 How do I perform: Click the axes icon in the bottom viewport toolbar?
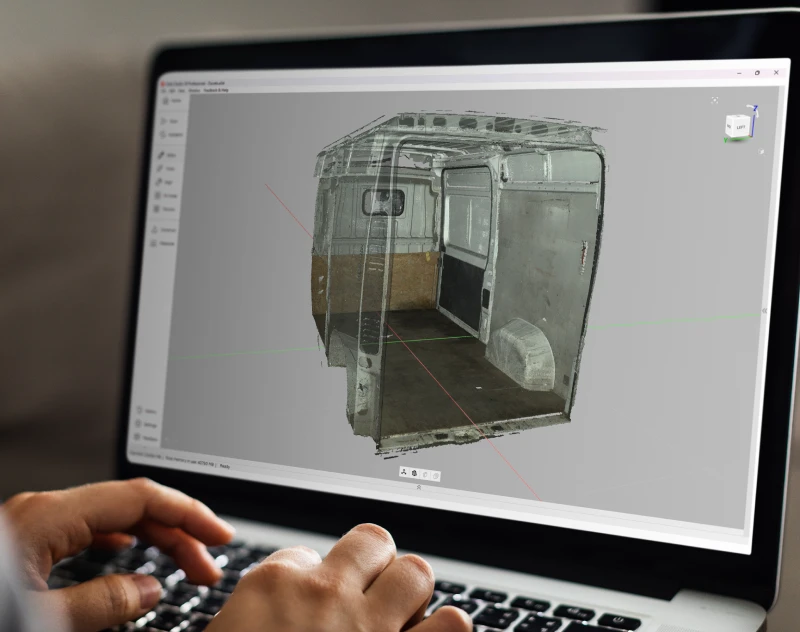click(404, 473)
